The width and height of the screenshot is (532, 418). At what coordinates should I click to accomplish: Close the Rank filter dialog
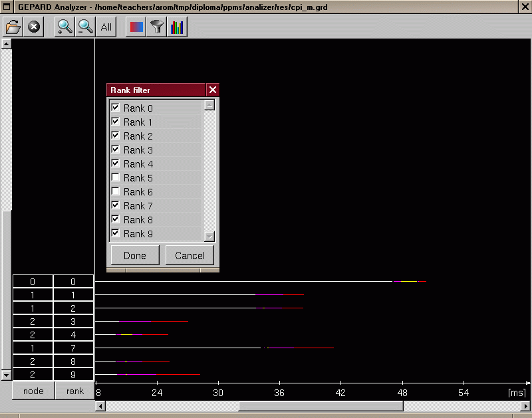(x=212, y=90)
